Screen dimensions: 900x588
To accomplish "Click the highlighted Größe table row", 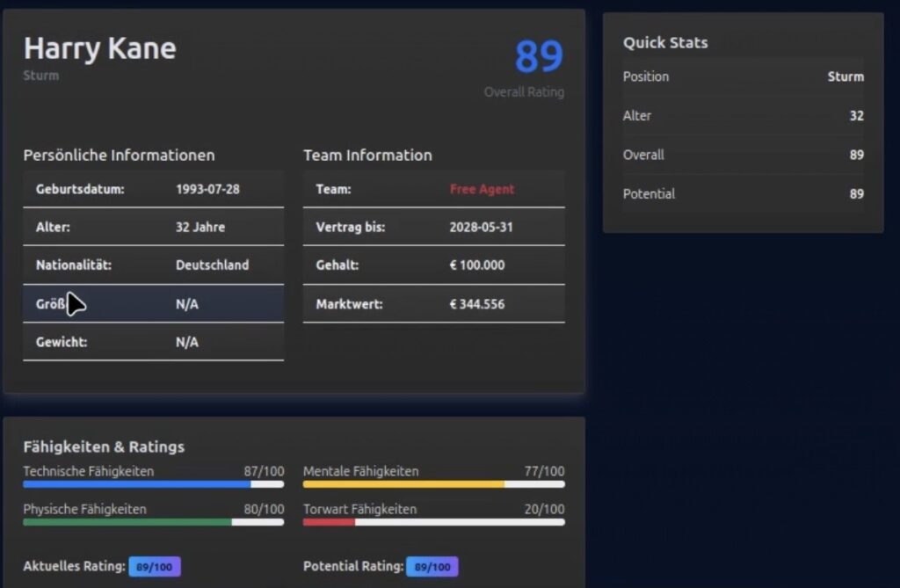I will tap(153, 304).
